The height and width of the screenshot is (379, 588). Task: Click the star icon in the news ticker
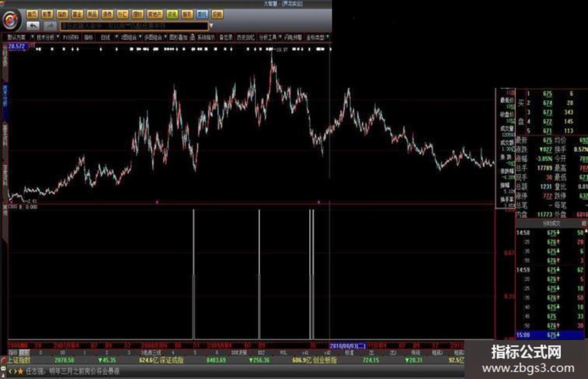click(21, 371)
